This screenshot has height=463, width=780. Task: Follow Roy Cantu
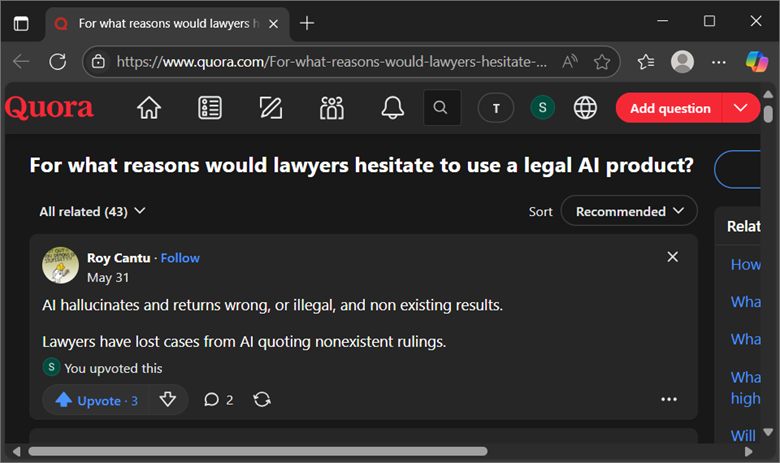(180, 258)
